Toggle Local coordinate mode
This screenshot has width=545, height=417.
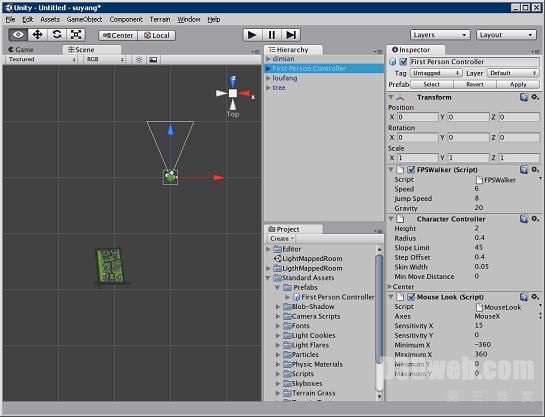(x=157, y=35)
